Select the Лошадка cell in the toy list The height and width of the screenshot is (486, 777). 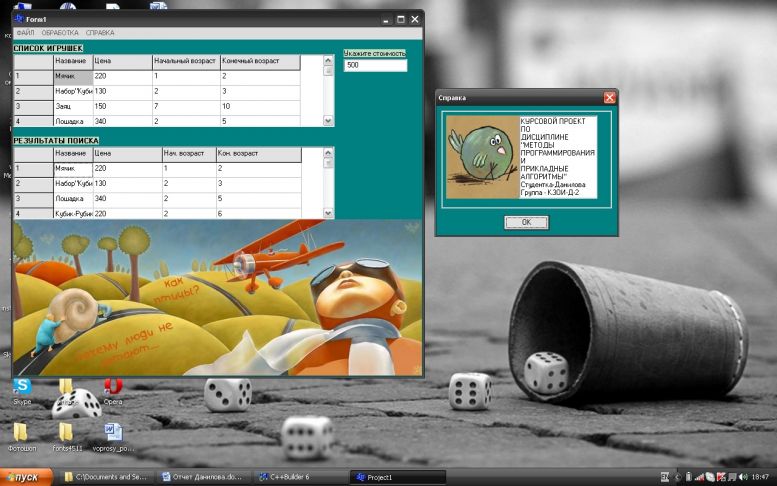(x=73, y=121)
